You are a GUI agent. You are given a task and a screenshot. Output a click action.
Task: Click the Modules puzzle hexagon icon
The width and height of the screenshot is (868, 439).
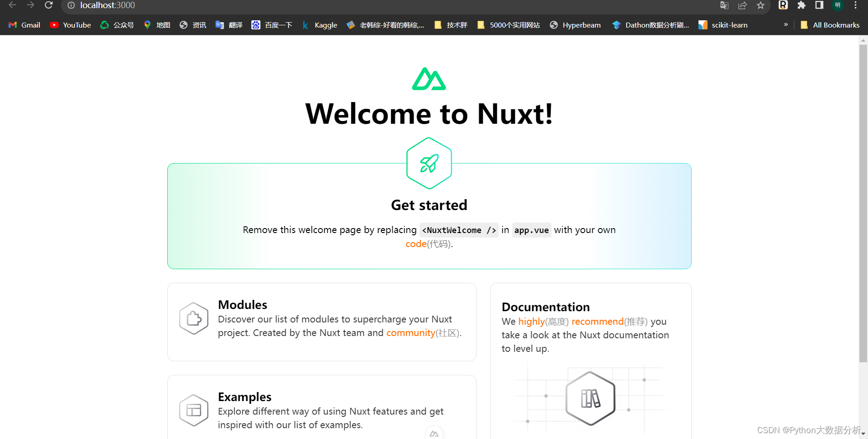[193, 318]
